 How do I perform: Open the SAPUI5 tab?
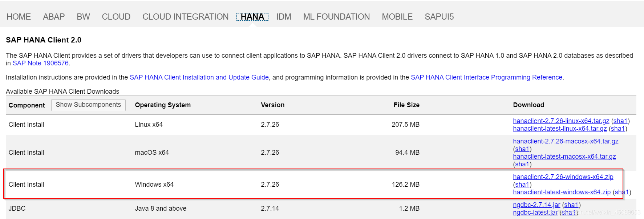pos(439,17)
